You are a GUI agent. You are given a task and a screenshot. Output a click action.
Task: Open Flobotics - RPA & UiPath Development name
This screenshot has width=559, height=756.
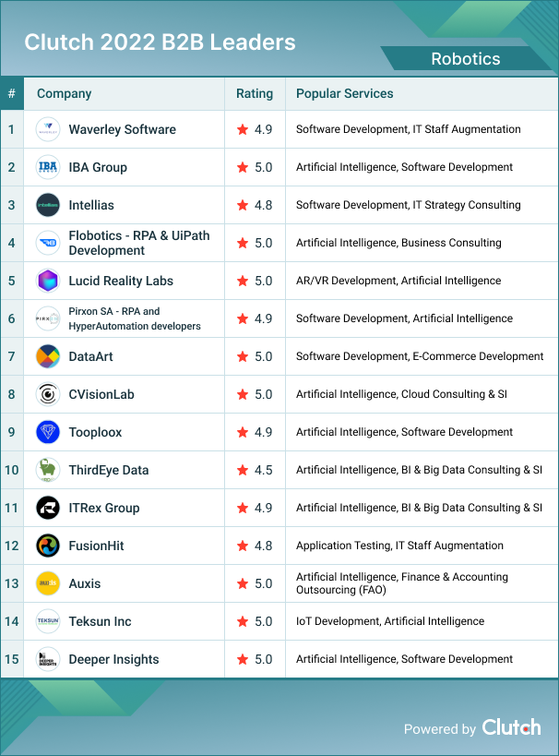(x=139, y=243)
